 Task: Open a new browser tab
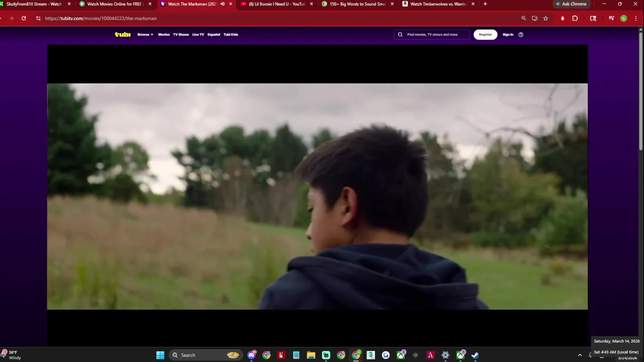point(485,4)
